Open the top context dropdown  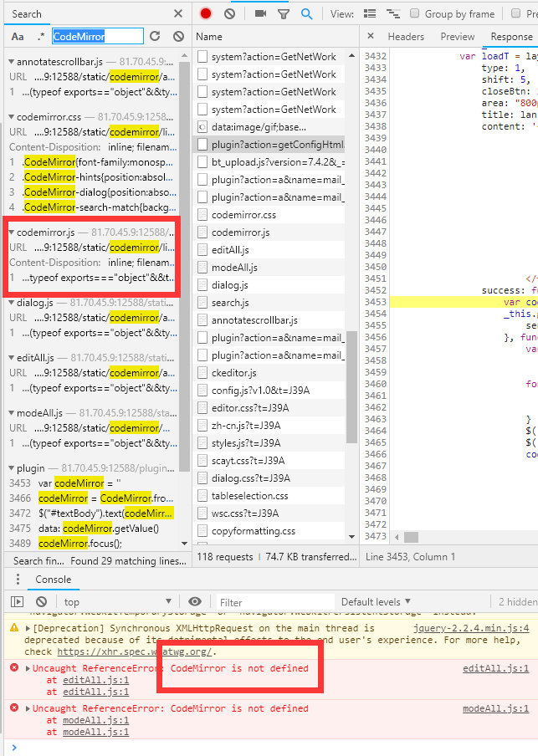(x=117, y=602)
